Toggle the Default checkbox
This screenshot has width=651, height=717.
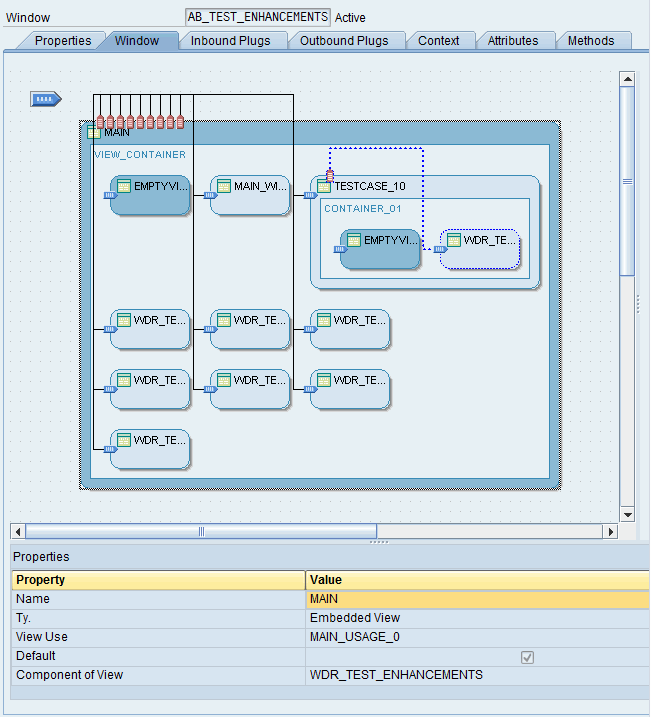[527, 657]
